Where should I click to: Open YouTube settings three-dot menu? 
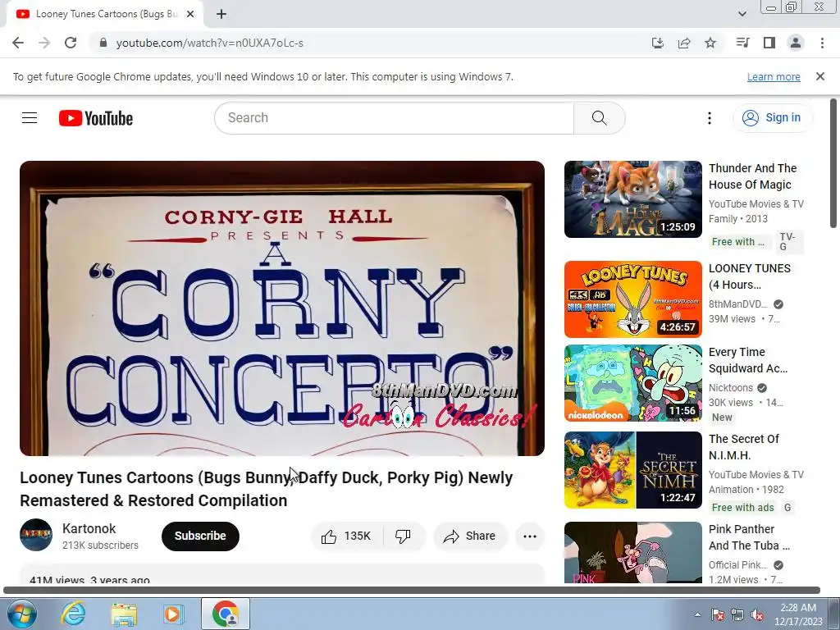point(710,118)
